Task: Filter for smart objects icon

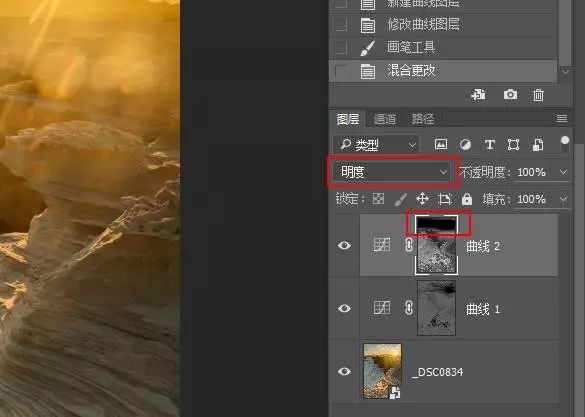Action: point(538,144)
